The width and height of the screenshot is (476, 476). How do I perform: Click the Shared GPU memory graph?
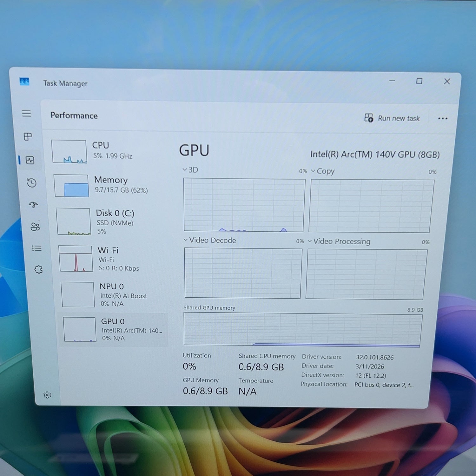click(x=303, y=330)
